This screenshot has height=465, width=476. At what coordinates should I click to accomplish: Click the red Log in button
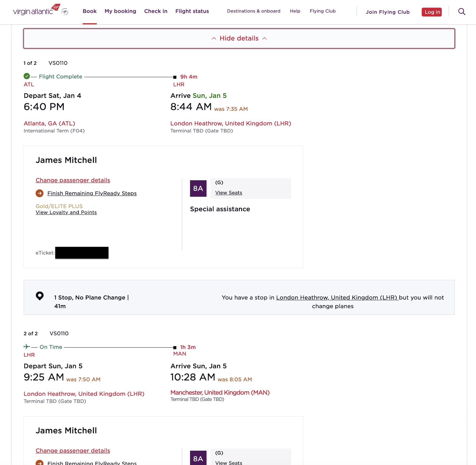[432, 12]
